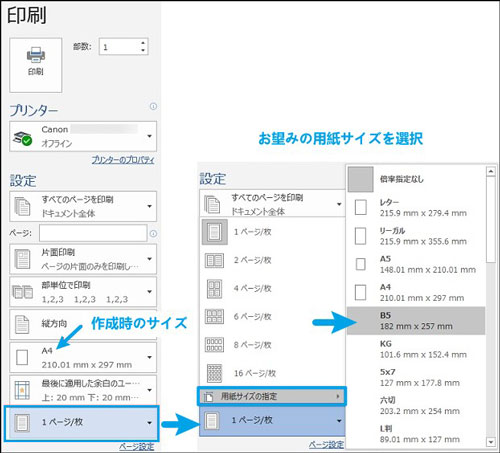Image resolution: width=500 pixels, height=453 pixels.
Task: Select the 16 ページ/枚 layout icon
Action: tap(214, 373)
